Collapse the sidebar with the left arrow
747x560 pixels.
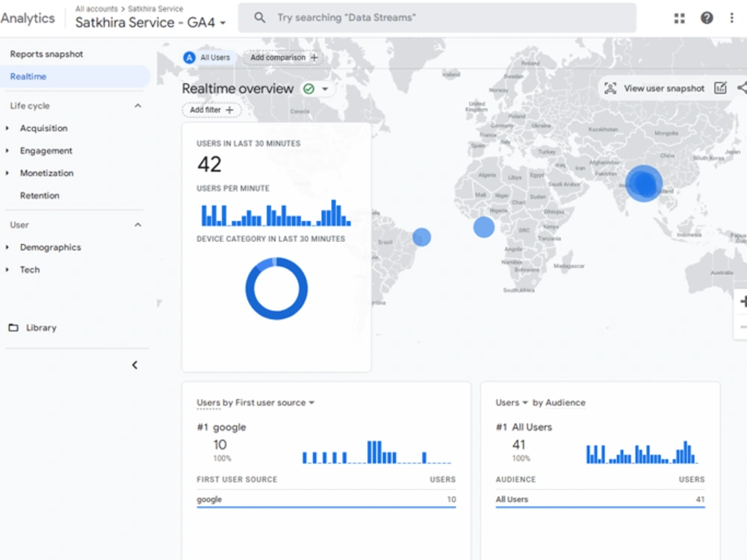tap(134, 365)
